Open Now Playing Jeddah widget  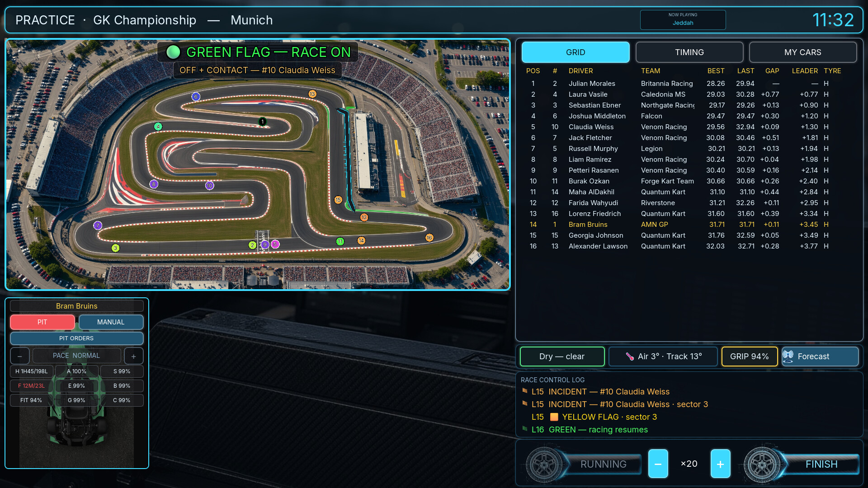[683, 20]
